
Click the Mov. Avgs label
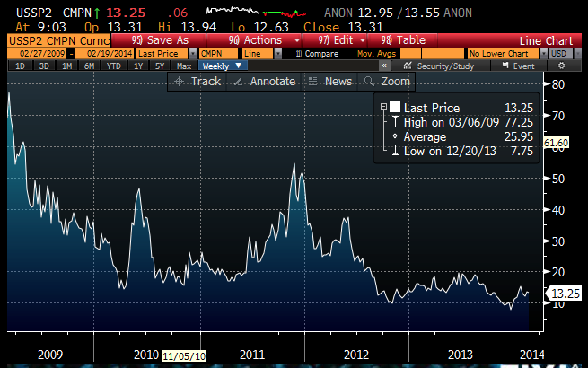[x=377, y=53]
